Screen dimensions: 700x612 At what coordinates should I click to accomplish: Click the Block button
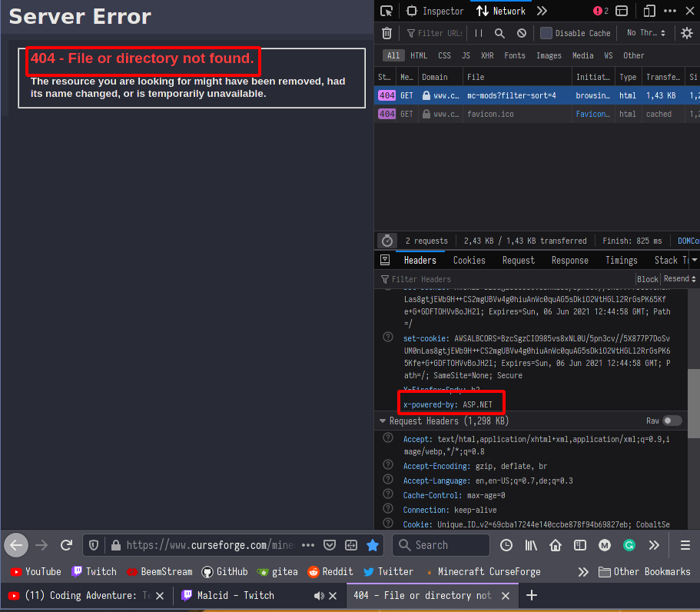click(x=647, y=279)
